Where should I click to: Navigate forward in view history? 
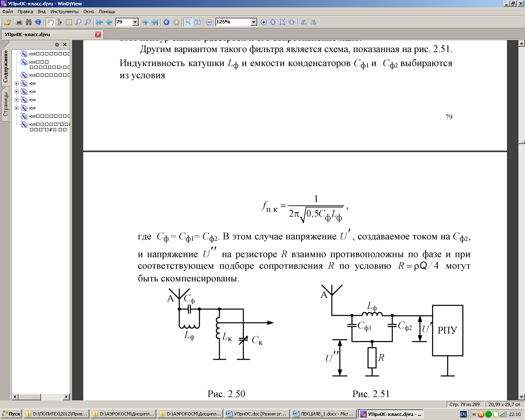(x=176, y=22)
